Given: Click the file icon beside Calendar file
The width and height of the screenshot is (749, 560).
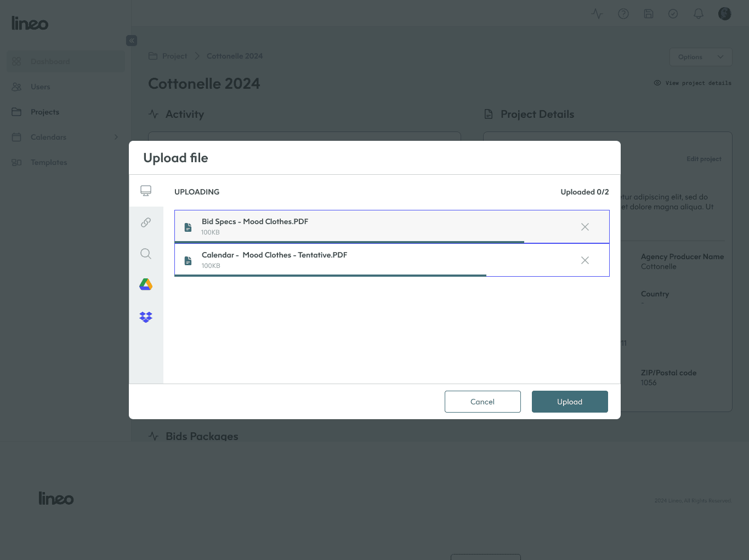Looking at the screenshot, I should (188, 261).
